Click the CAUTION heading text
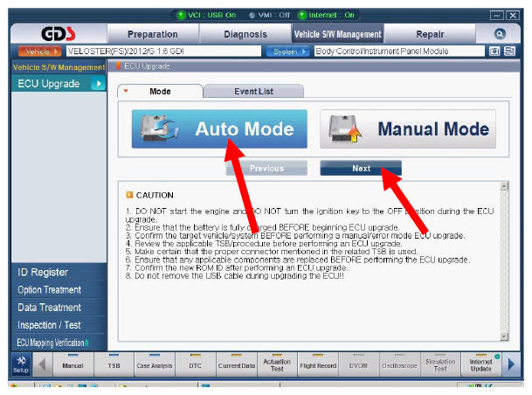This screenshot has height=395, width=532. tap(155, 195)
